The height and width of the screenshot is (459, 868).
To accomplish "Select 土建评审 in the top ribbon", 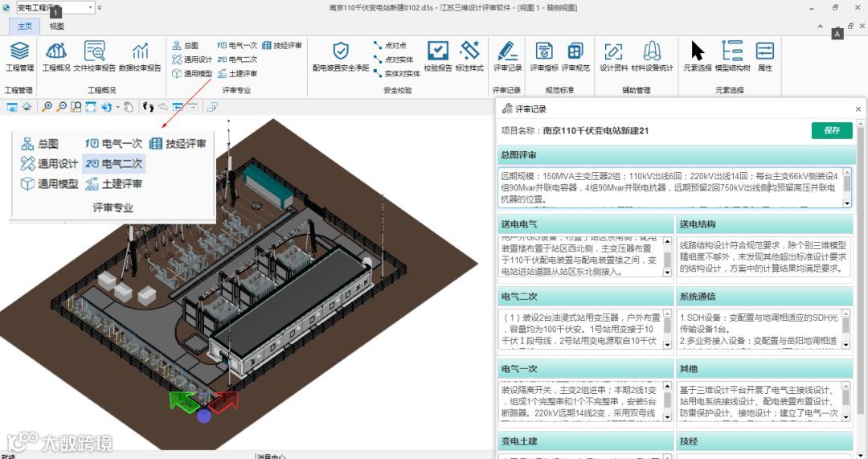I will click(x=237, y=73).
